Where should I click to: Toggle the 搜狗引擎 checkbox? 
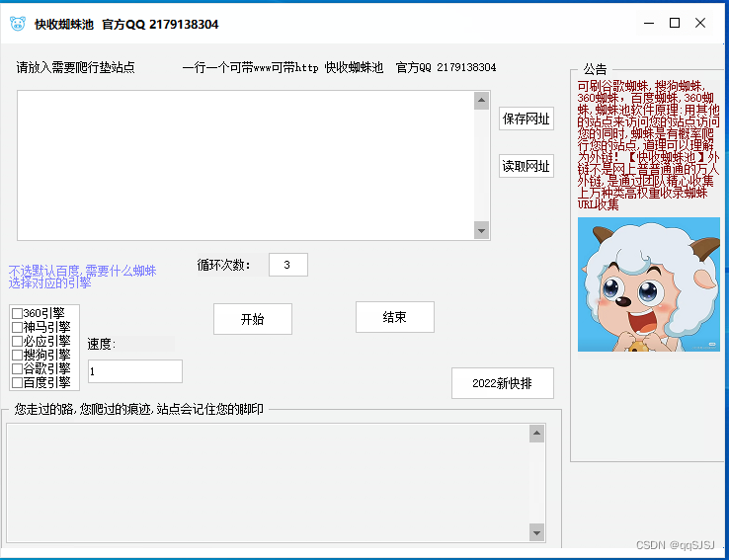[x=17, y=355]
